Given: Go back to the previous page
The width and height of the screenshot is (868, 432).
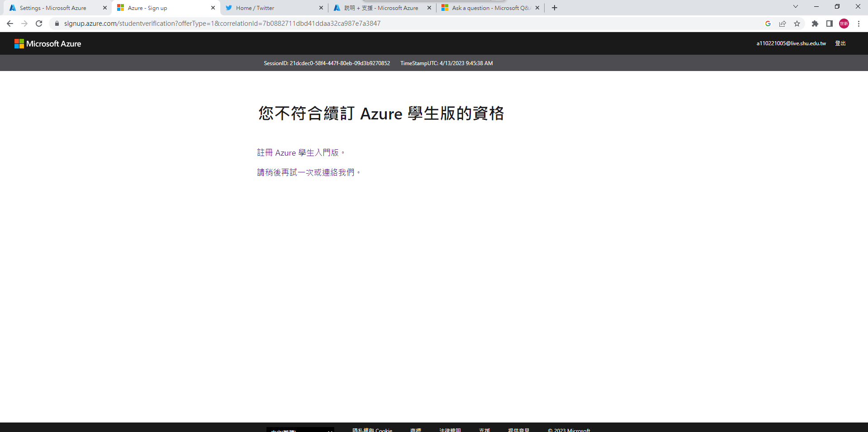Looking at the screenshot, I should pyautogui.click(x=10, y=24).
